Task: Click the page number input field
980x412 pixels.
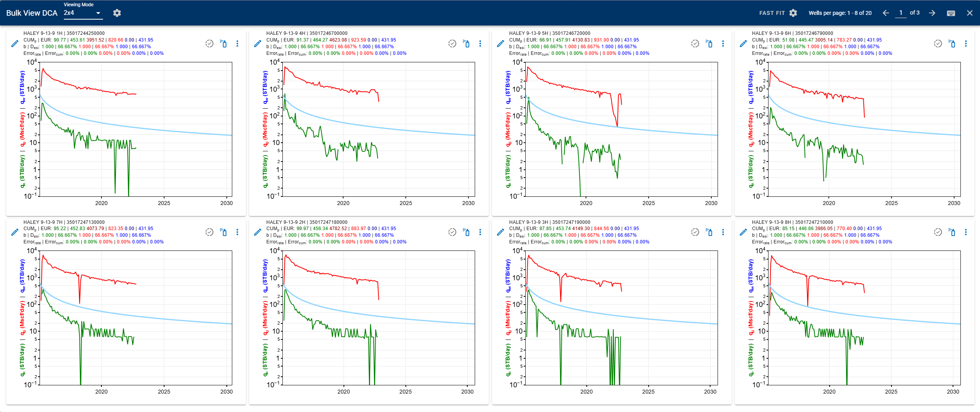Action: tap(901, 13)
